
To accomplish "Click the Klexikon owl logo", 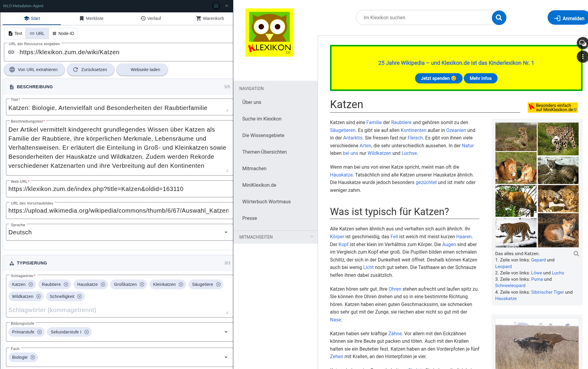I will (x=269, y=32).
